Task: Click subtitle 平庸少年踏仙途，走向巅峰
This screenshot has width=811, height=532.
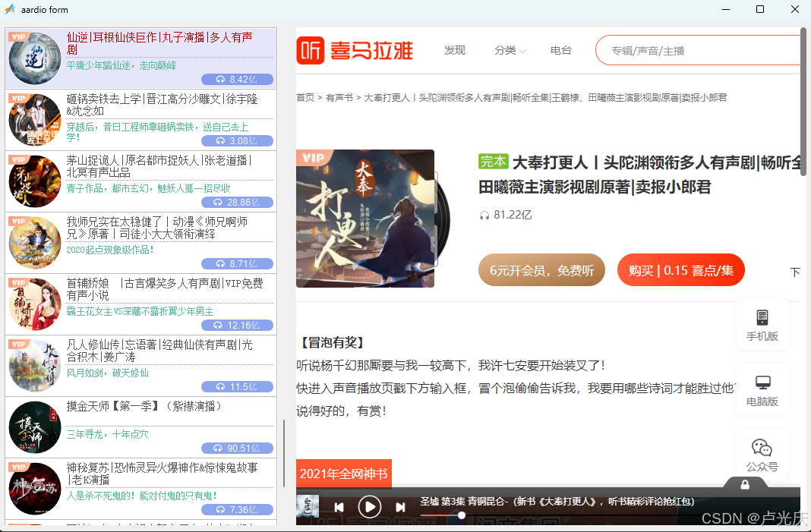Action: (121, 66)
